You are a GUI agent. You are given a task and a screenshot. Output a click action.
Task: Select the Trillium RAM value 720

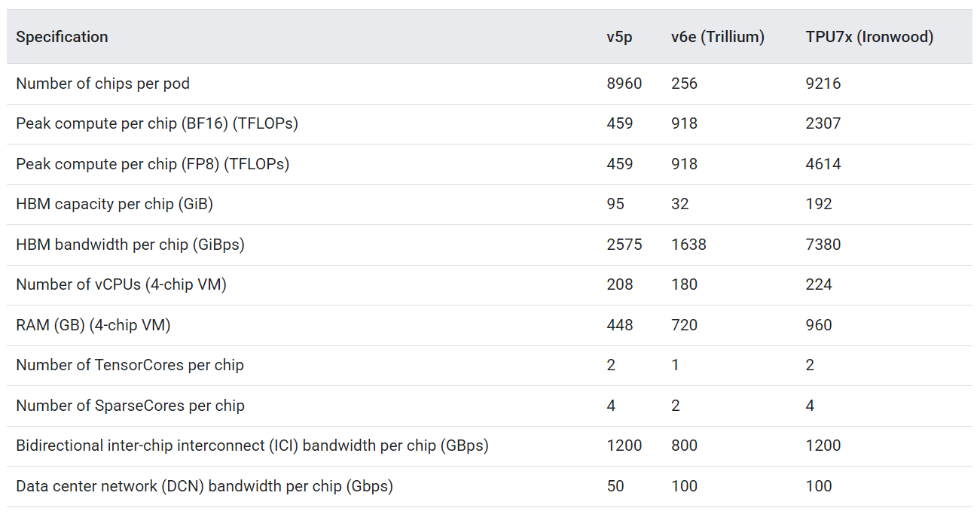pyautogui.click(x=684, y=325)
